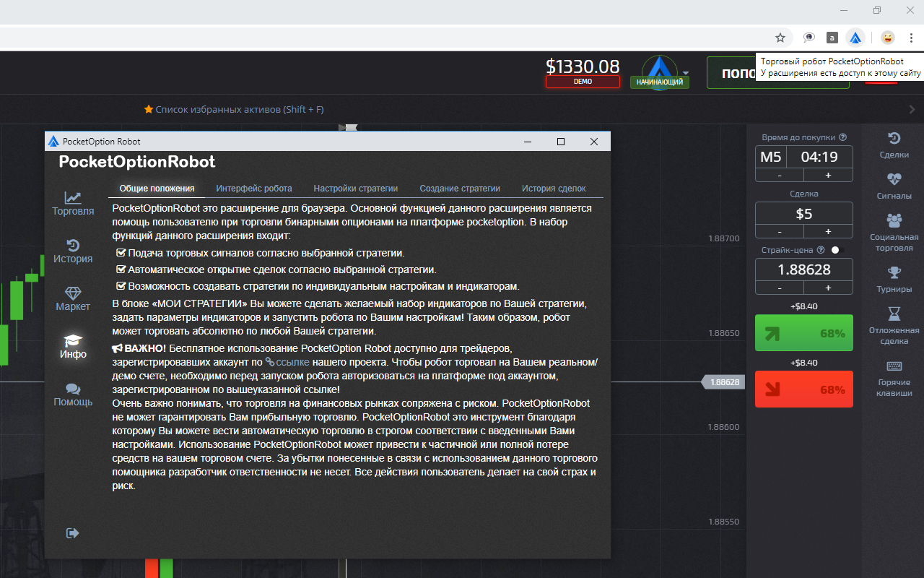Increase trade amount $5 with plus
The height and width of the screenshot is (578, 924).
828,232
